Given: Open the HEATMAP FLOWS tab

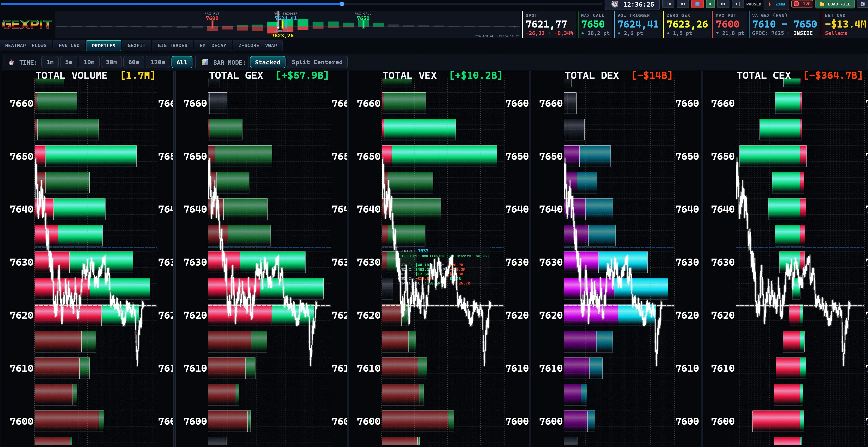Looking at the screenshot, I should [26, 46].
